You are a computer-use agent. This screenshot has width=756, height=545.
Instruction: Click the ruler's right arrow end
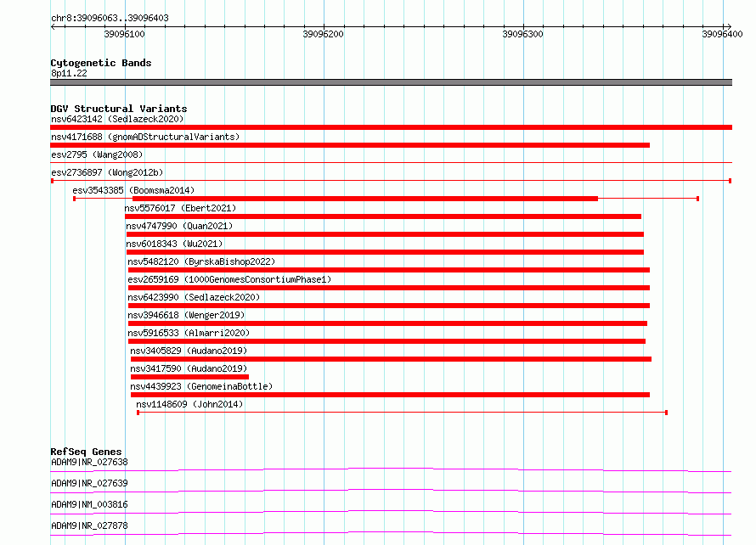(729, 26)
